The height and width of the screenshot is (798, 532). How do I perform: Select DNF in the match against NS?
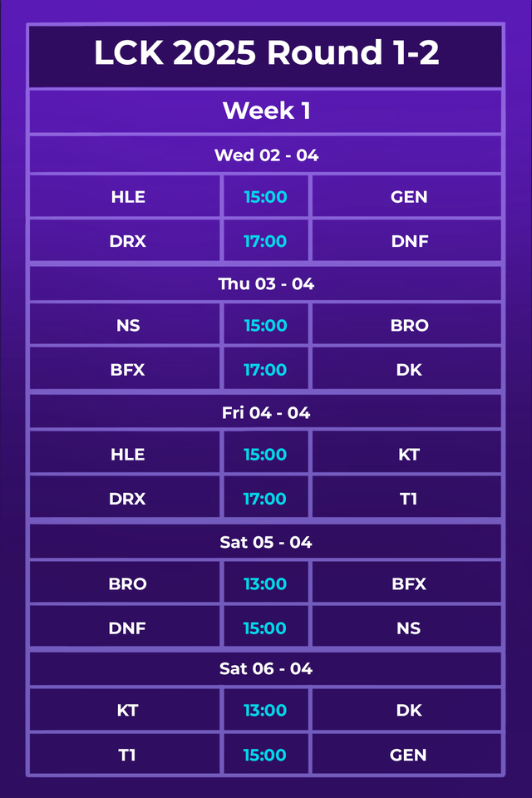(128, 628)
